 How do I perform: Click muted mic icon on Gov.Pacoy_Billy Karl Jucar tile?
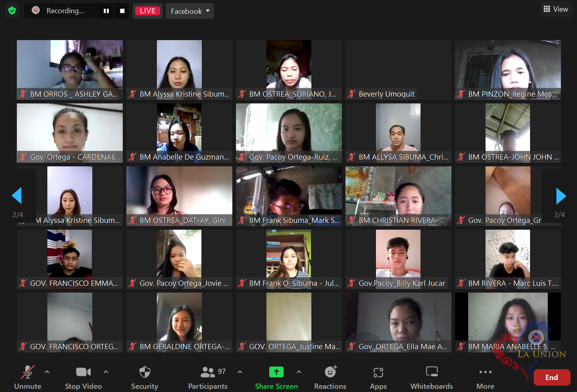point(351,283)
